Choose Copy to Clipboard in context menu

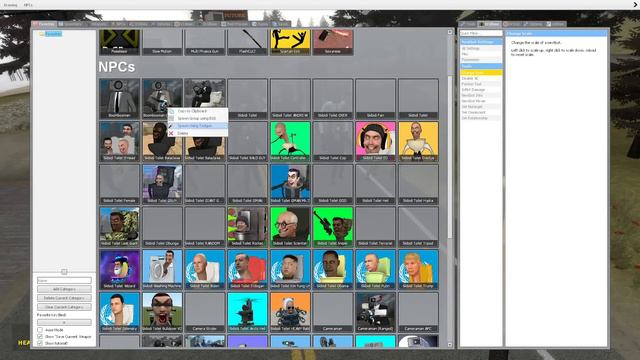point(198,111)
